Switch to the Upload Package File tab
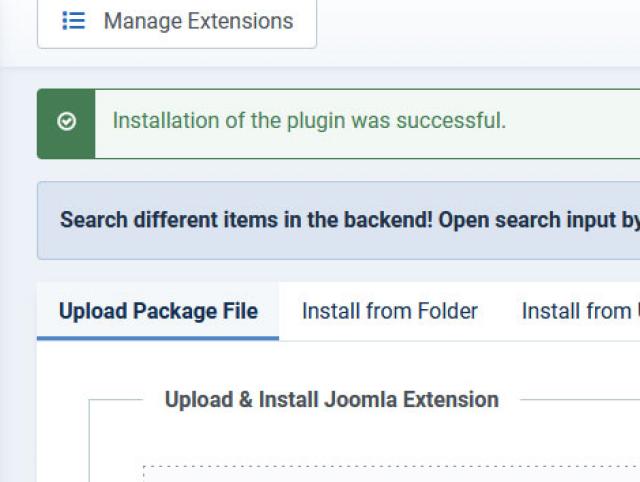The width and height of the screenshot is (640, 482). click(158, 311)
